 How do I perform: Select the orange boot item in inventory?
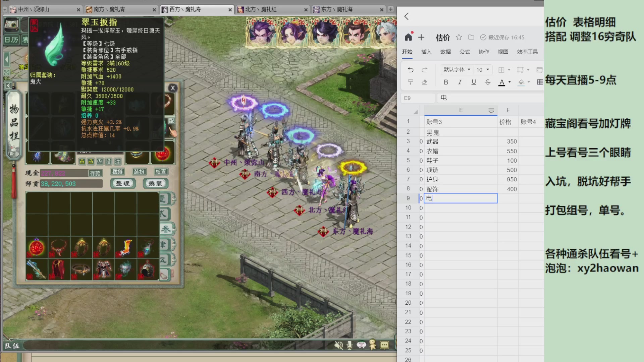coord(126,248)
